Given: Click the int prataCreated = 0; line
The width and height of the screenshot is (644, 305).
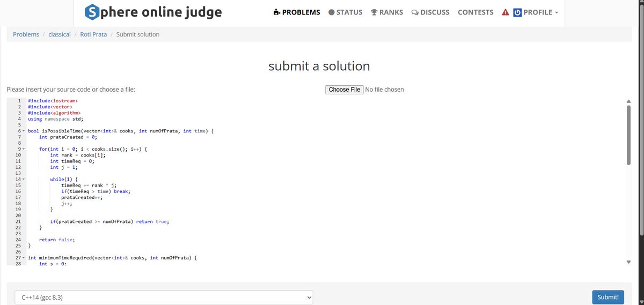Looking at the screenshot, I should [68, 137].
